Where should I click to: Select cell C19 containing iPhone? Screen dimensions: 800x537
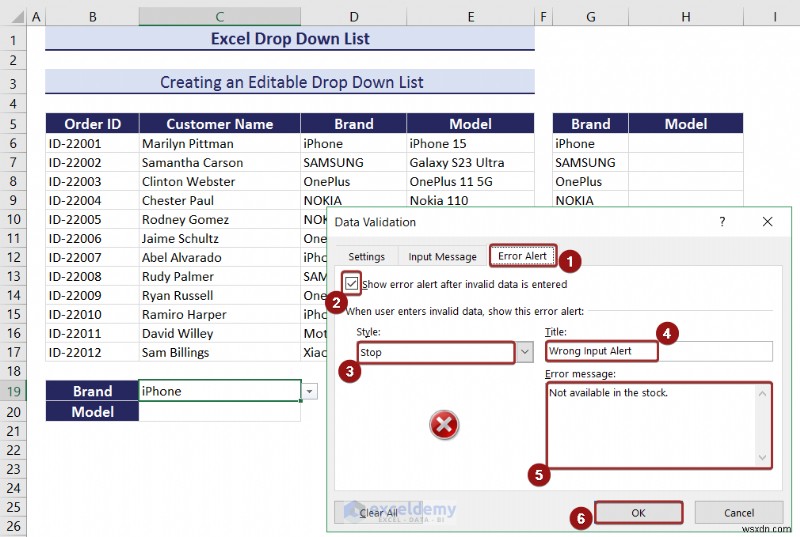pyautogui.click(x=219, y=391)
